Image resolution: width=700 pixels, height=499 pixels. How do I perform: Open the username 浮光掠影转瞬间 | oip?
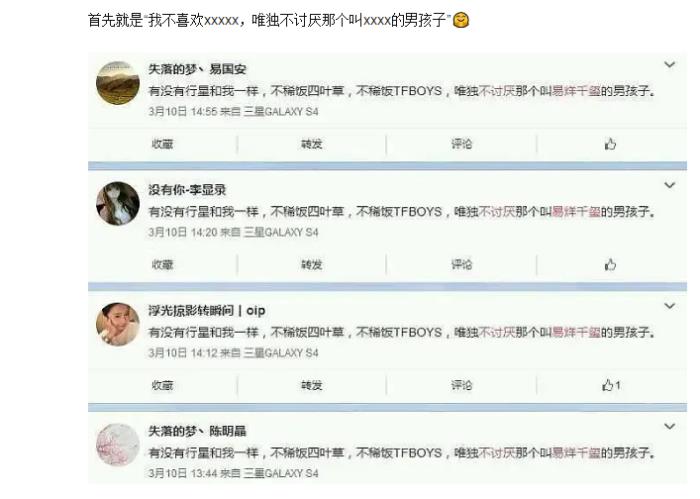coord(207,311)
